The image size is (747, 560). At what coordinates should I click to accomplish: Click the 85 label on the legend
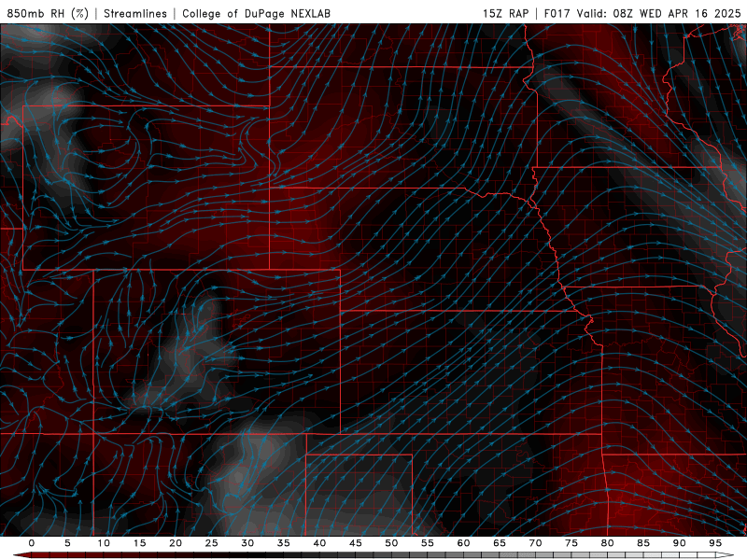[x=643, y=543]
